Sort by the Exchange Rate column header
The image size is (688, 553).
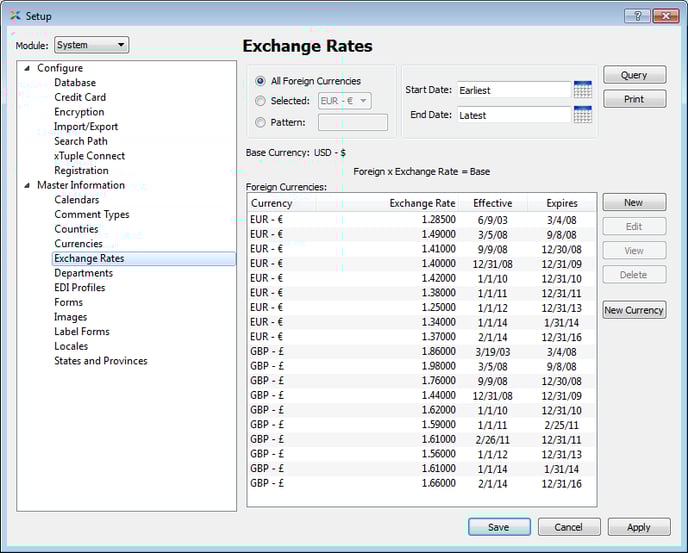[422, 203]
